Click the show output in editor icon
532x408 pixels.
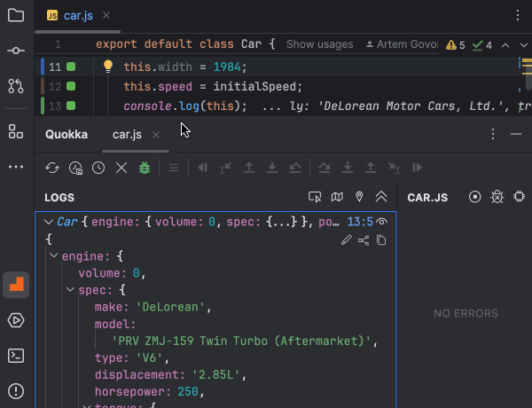click(x=315, y=197)
